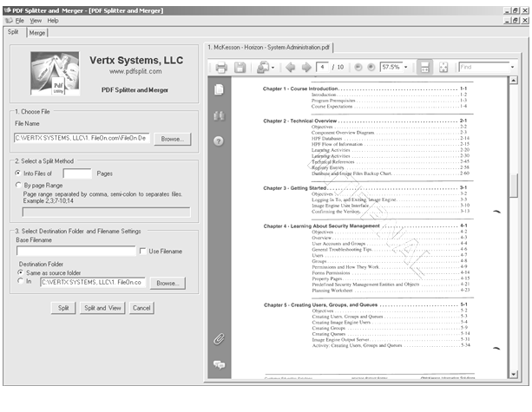This screenshot has width=532, height=412.
Task: Click the 'Component Overview Diagram' entry
Action: [343, 133]
